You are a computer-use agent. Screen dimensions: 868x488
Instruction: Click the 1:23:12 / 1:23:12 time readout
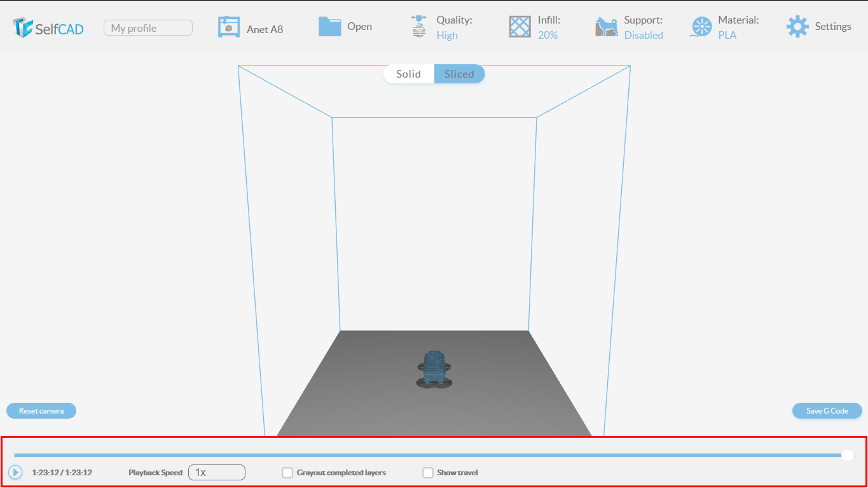point(62,473)
